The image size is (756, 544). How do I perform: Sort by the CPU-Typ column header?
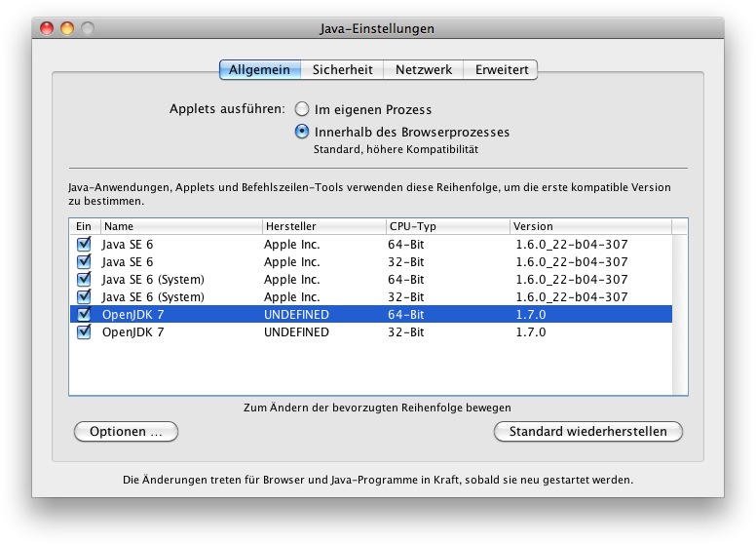[448, 226]
